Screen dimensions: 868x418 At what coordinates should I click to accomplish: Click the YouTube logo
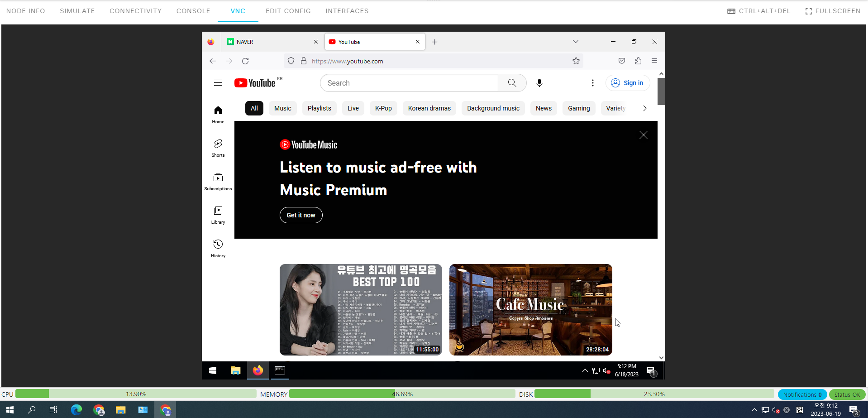255,83
